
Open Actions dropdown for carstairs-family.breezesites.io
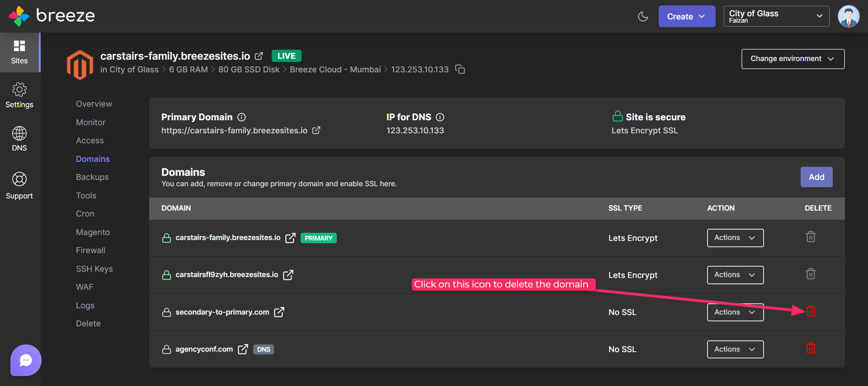(x=735, y=238)
